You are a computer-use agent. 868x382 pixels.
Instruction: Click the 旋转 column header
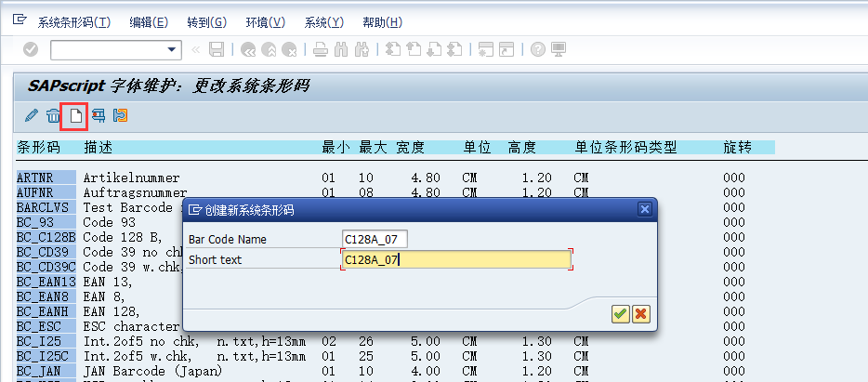pos(737,147)
